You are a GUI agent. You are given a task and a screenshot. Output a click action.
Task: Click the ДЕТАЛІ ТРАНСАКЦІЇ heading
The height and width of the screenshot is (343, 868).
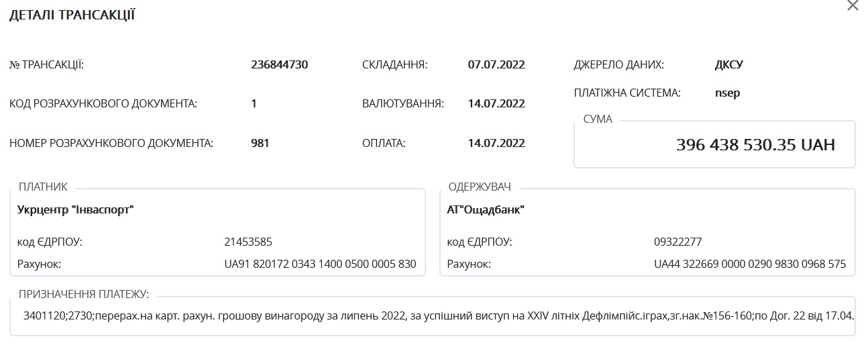[72, 15]
